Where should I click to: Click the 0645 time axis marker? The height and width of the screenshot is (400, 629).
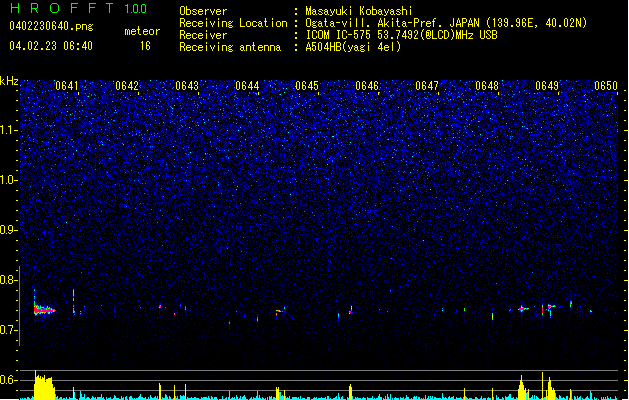307,86
